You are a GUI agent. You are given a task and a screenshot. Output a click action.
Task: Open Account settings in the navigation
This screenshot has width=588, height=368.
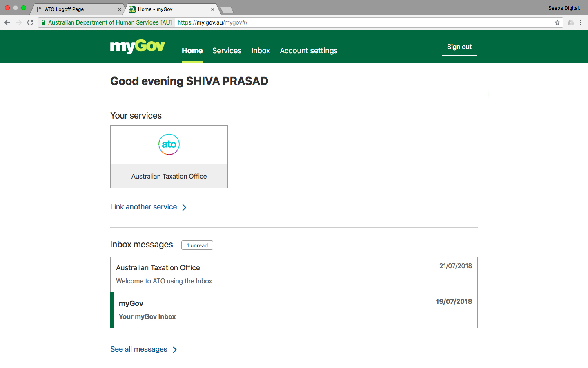(x=309, y=51)
